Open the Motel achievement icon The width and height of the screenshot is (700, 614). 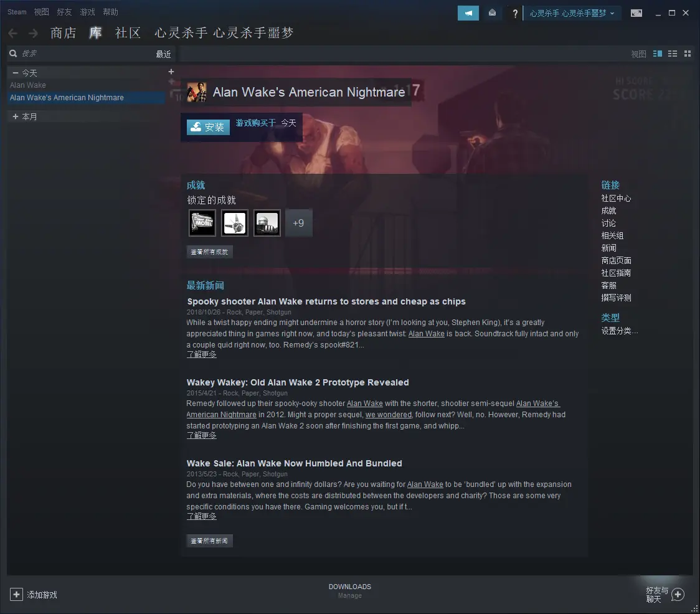202,223
